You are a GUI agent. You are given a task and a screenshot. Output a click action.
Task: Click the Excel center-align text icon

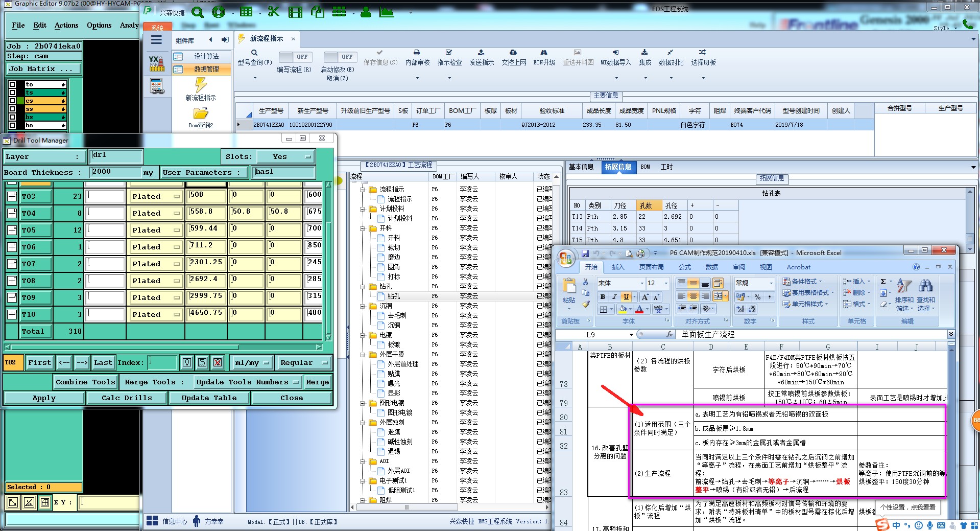[693, 295]
